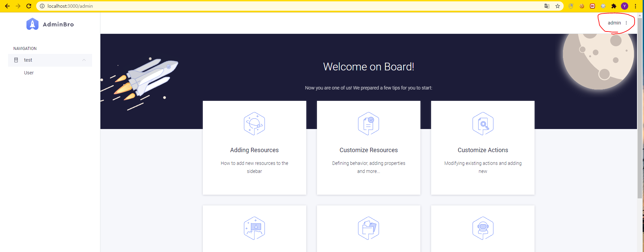Viewport: 644px width, 252px height.
Task: Reload the page with browser refresh icon
Action: click(x=29, y=6)
